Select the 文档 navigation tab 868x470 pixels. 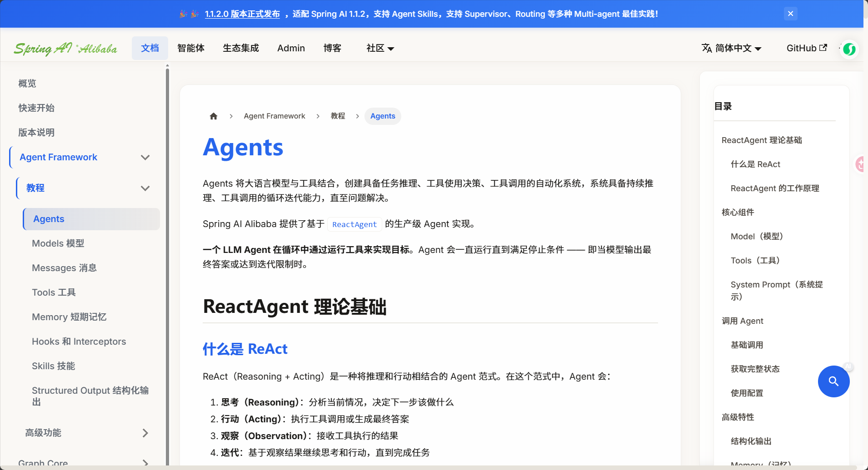[150, 48]
